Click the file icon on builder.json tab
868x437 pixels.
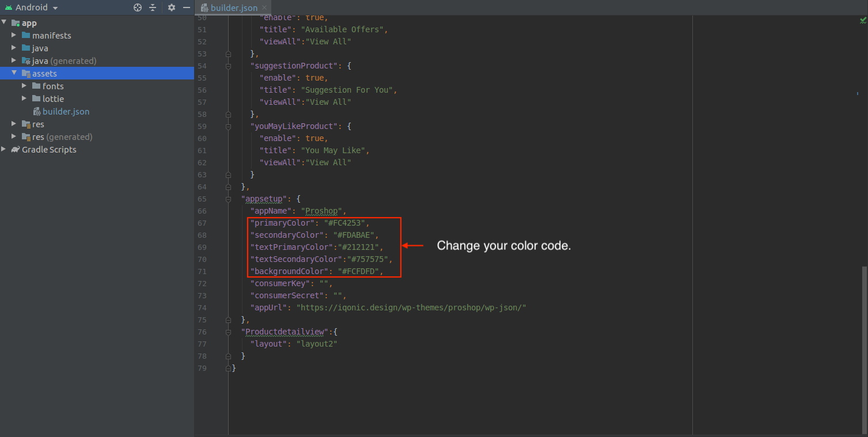[204, 8]
